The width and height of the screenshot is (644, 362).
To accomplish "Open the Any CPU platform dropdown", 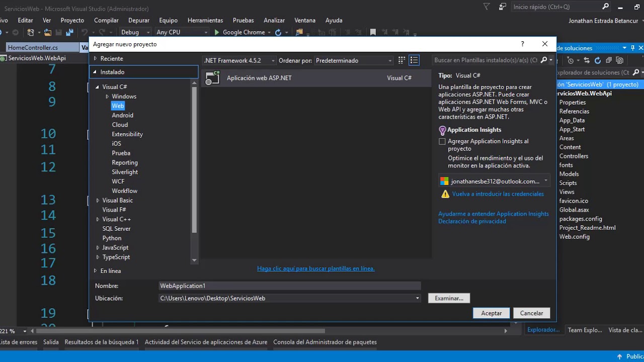I will [182, 32].
